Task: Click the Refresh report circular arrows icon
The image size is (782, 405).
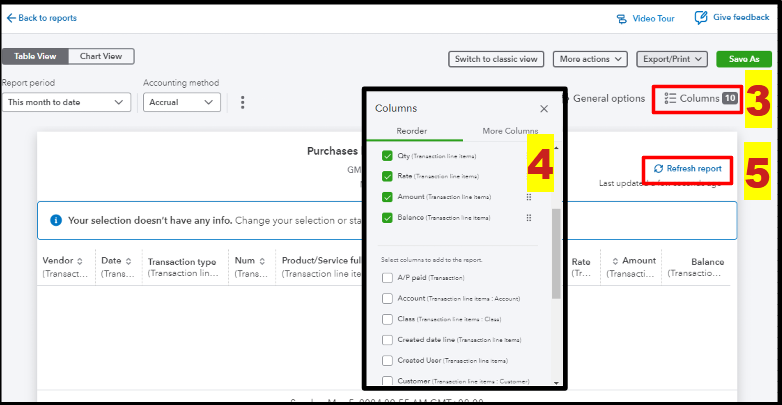Action: pos(657,169)
